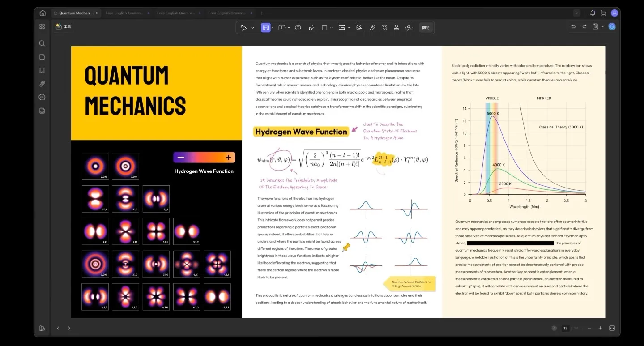Select the text box tool
Image resolution: width=644 pixels, height=346 pixels.
coord(282,28)
